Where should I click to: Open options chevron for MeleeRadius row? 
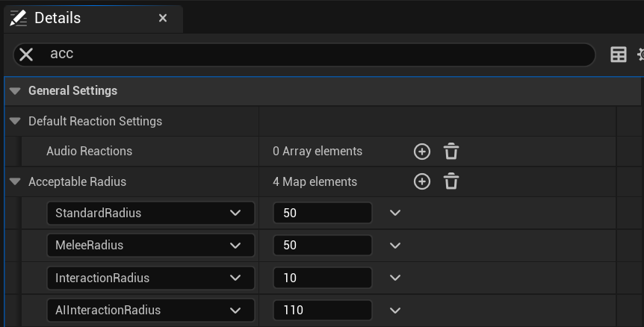395,245
